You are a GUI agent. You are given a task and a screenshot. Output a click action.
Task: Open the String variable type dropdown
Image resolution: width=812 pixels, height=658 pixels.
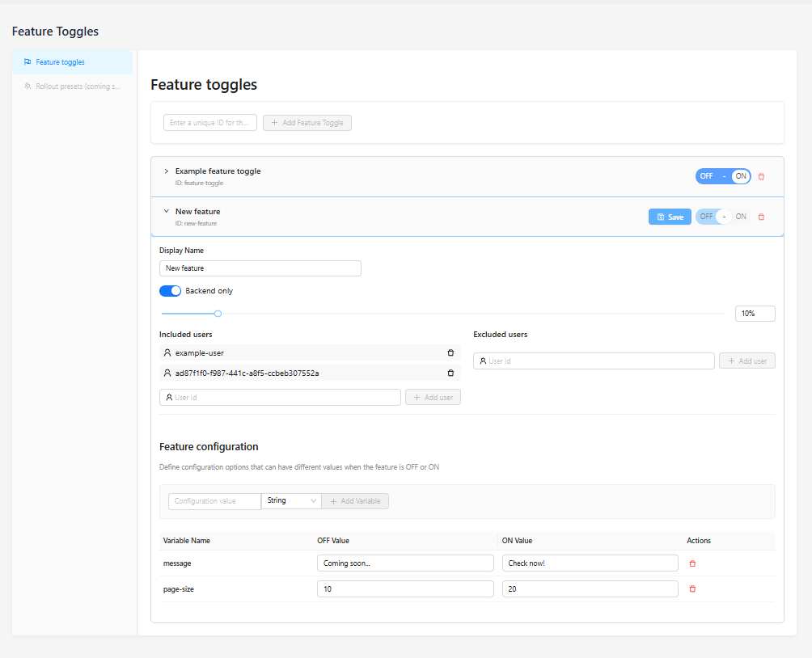(x=290, y=500)
